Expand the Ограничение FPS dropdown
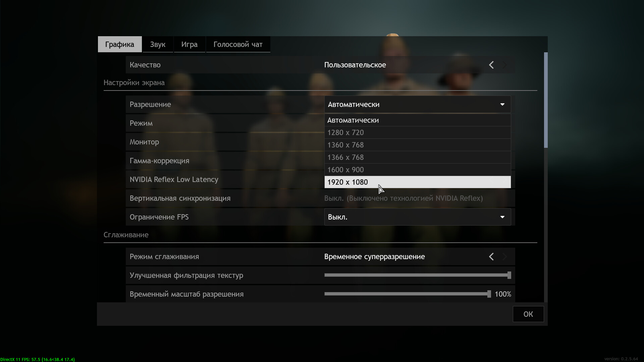The width and height of the screenshot is (644, 362). pyautogui.click(x=502, y=217)
